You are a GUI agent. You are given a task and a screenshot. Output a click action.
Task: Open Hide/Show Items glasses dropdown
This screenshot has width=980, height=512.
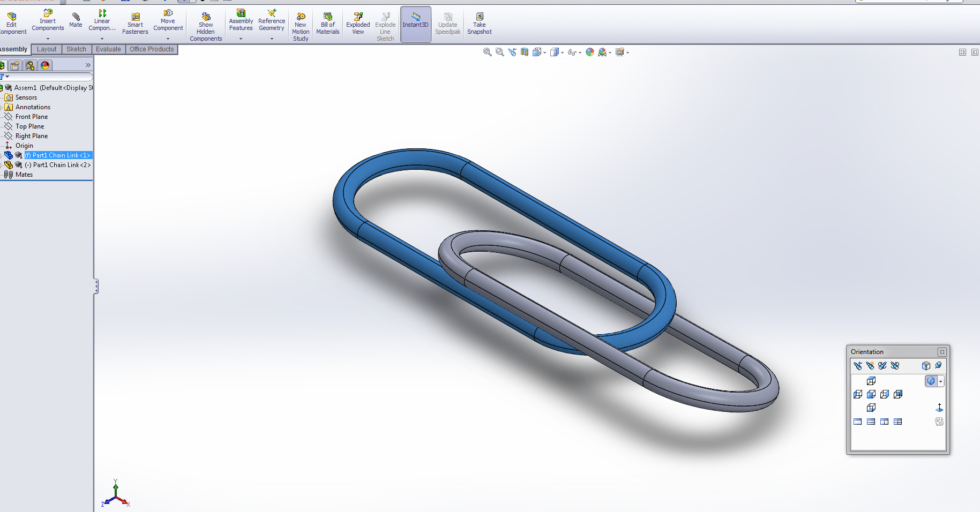[580, 52]
